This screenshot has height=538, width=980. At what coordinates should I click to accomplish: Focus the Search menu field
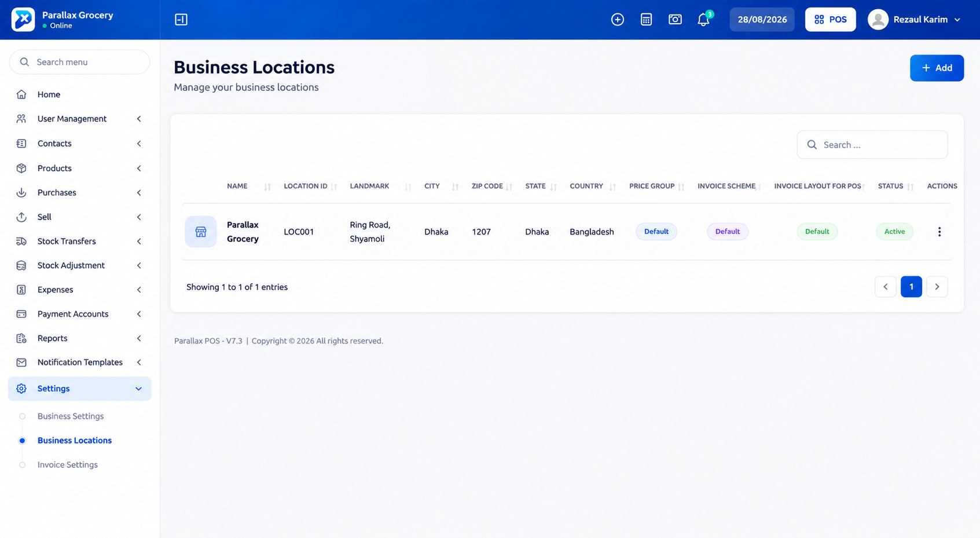tap(80, 62)
